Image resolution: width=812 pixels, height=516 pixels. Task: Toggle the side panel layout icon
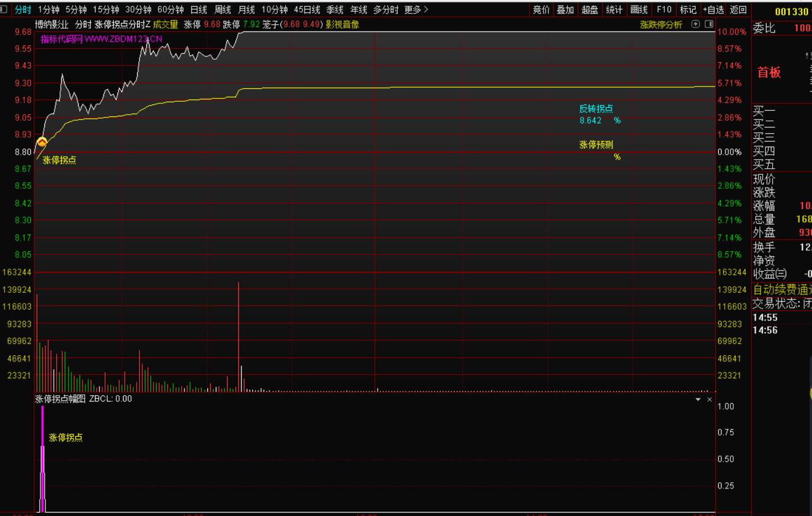pos(709,24)
